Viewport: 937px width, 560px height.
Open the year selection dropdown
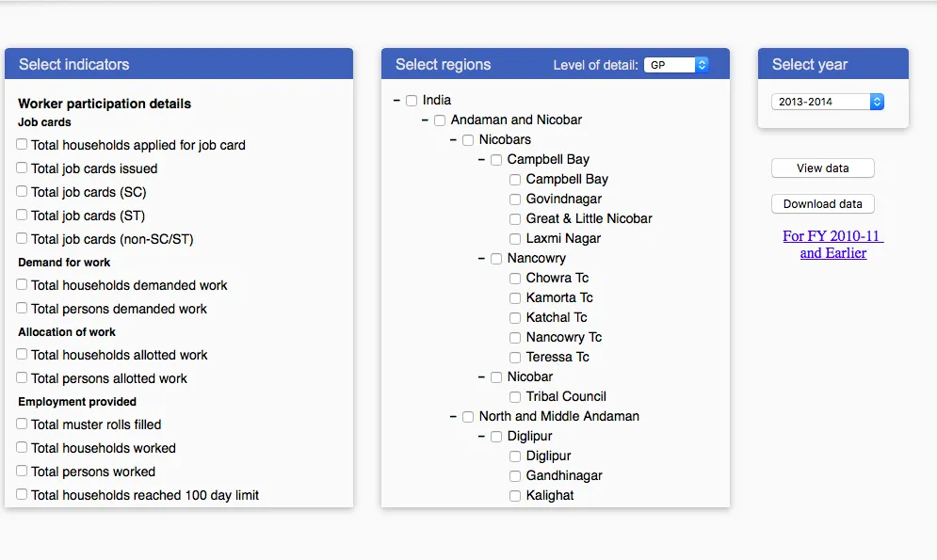(827, 102)
